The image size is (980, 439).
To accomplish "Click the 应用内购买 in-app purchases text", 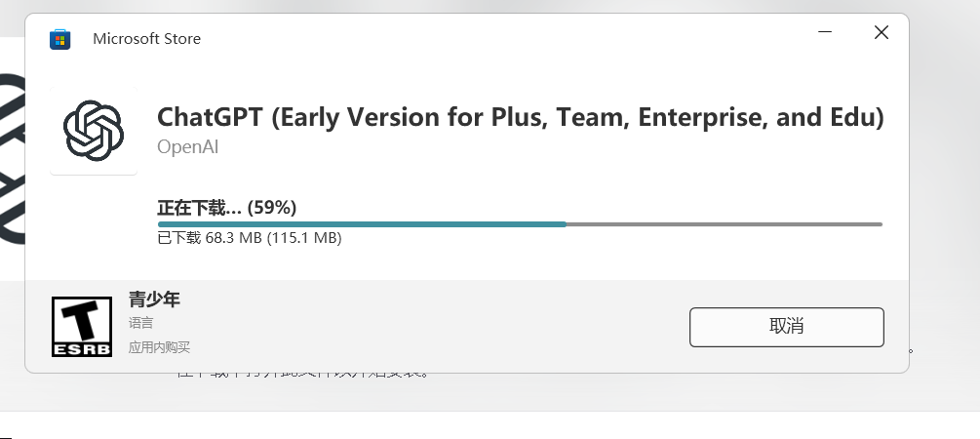I will [x=159, y=347].
